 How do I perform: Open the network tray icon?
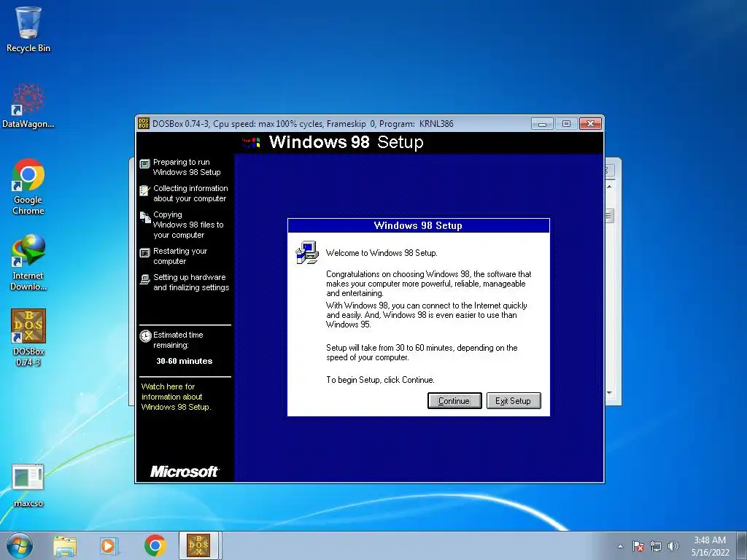click(656, 546)
